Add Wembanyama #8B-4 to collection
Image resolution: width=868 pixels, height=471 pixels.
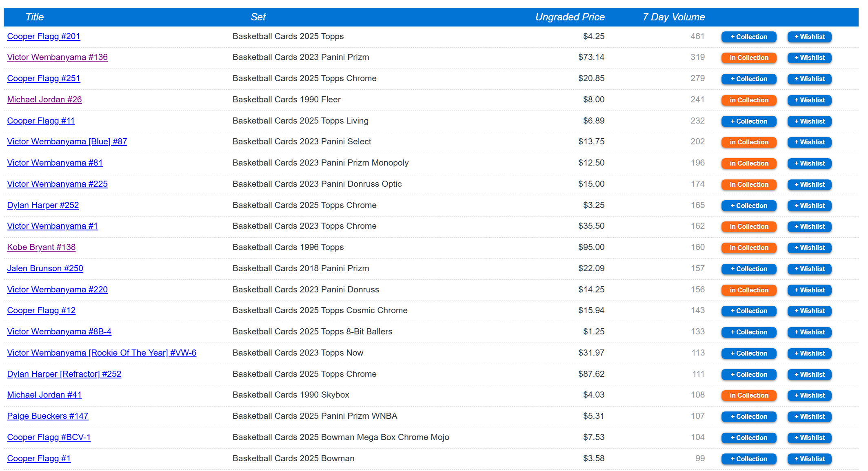point(749,332)
